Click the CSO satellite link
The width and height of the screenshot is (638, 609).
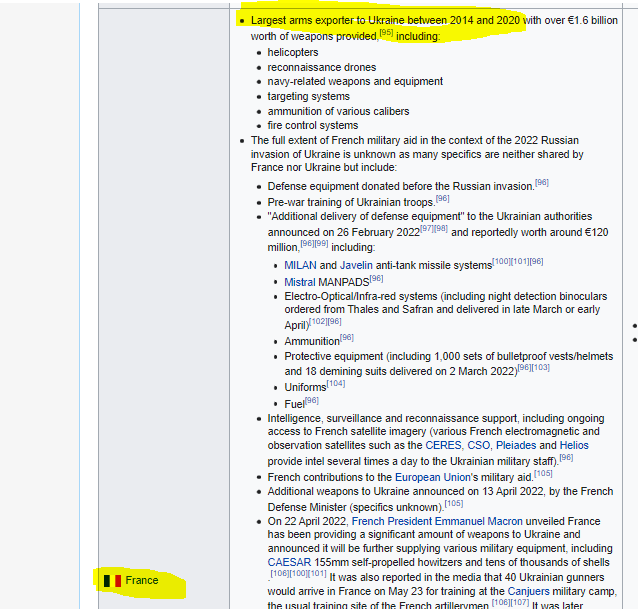[480, 445]
